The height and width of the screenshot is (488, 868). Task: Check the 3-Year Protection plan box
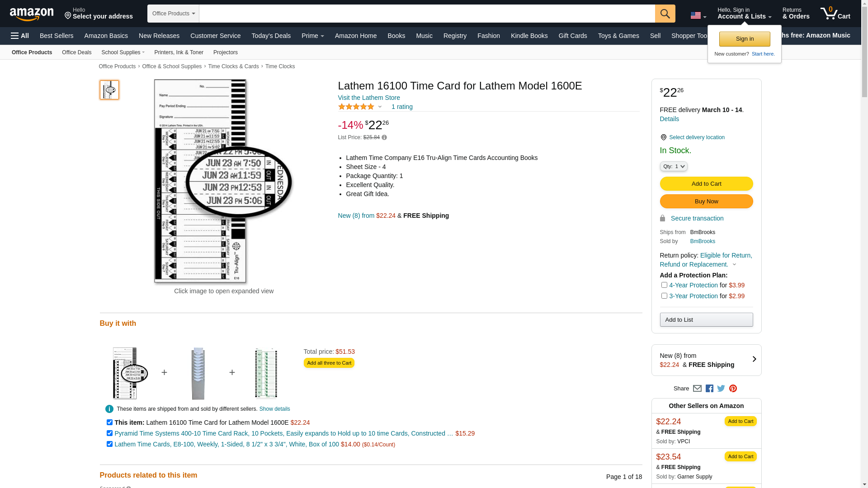[x=664, y=296]
